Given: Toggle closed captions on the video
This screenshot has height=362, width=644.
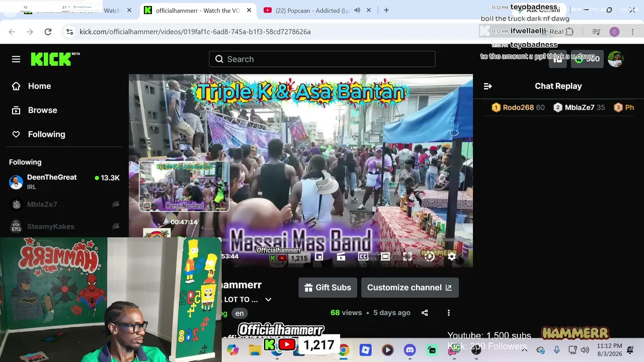Looking at the screenshot, I should 363,257.
